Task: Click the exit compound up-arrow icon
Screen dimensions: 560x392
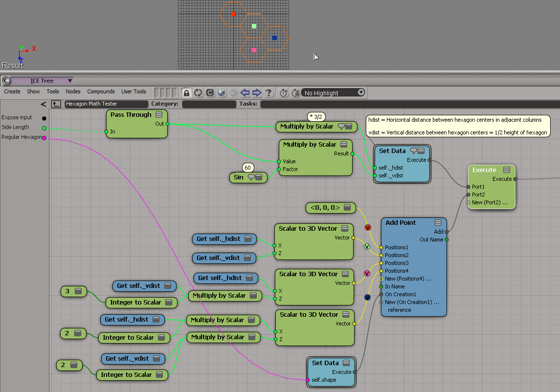Action: (57, 104)
